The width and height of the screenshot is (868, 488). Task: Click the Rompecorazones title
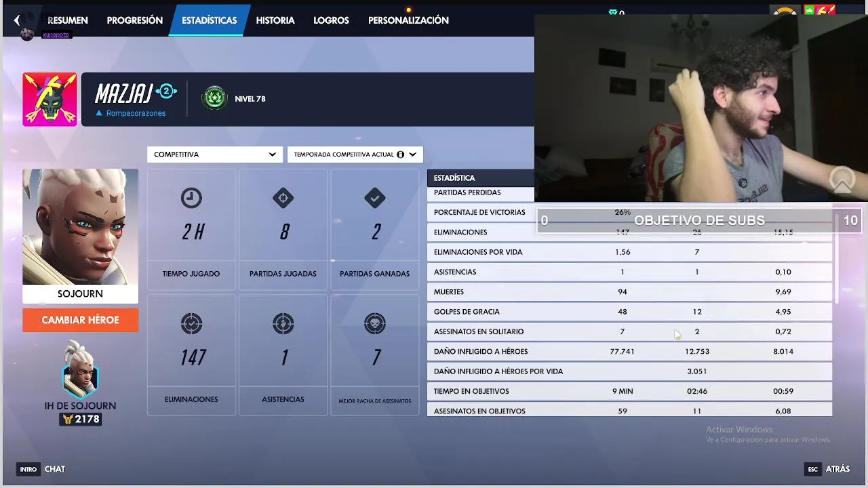point(136,113)
